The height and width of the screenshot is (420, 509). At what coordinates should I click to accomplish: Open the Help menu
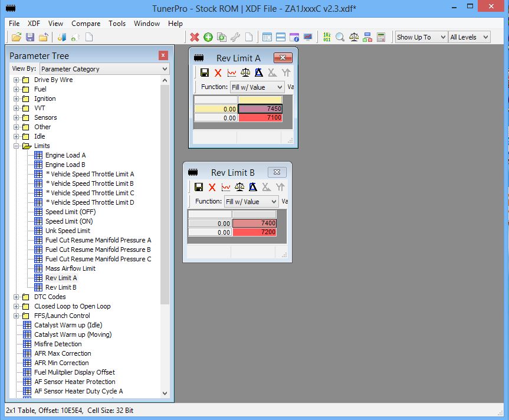tap(175, 24)
